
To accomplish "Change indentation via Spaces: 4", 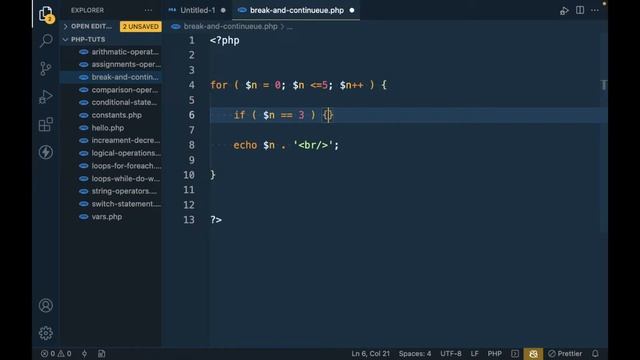I will pyautogui.click(x=415, y=353).
